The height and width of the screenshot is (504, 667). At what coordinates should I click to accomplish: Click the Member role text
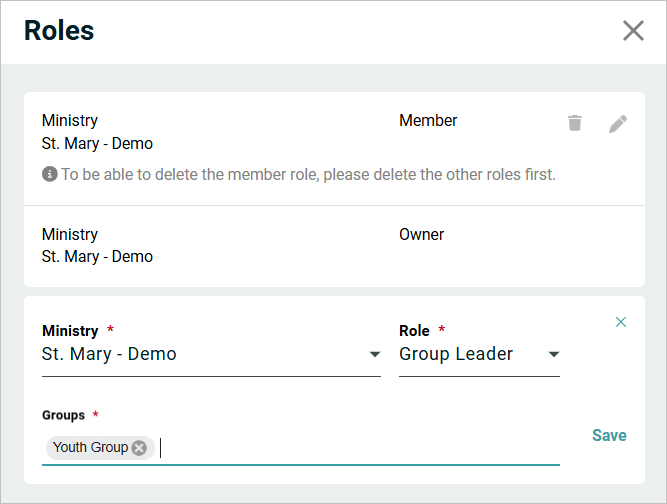pos(428,120)
